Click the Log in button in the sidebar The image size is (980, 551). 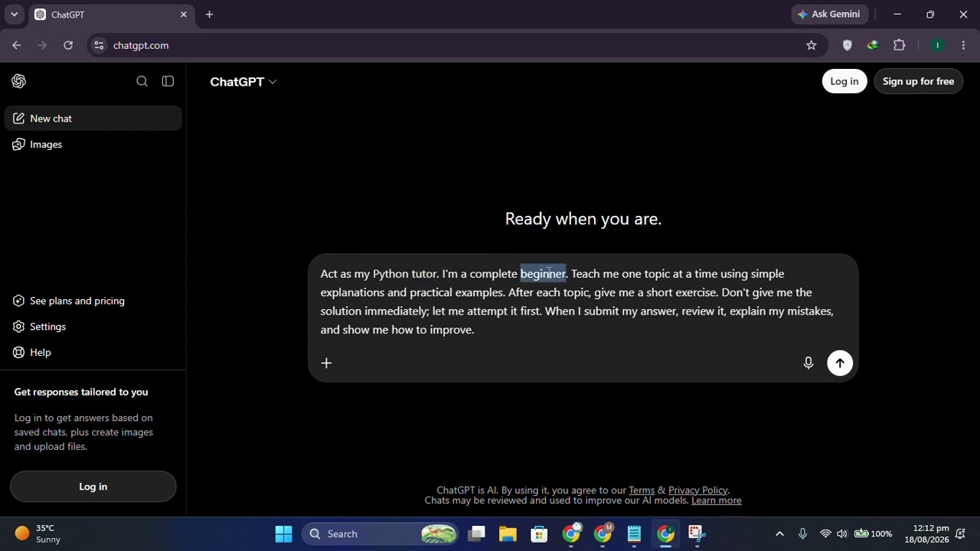click(93, 487)
